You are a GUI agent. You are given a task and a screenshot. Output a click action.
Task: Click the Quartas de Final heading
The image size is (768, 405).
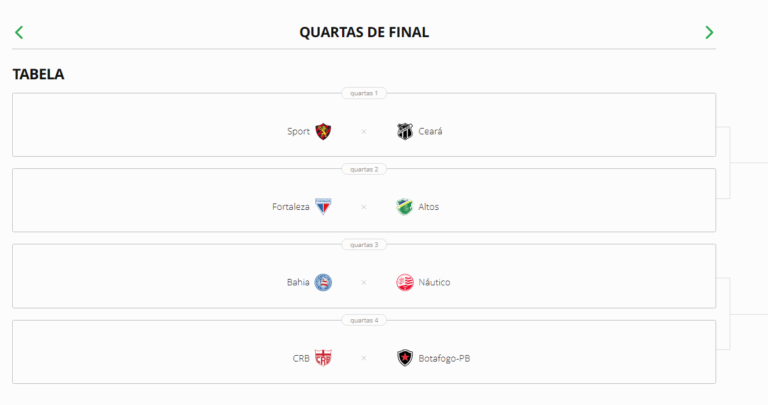364,32
